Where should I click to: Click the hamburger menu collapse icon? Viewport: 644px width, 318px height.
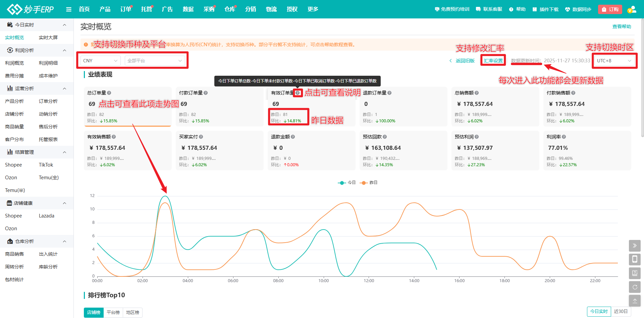[69, 9]
